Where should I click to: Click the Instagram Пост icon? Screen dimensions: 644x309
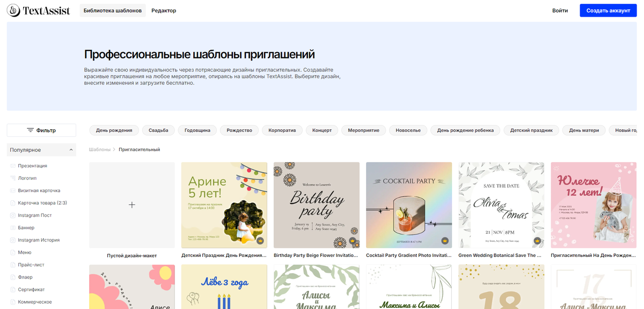[13, 215]
